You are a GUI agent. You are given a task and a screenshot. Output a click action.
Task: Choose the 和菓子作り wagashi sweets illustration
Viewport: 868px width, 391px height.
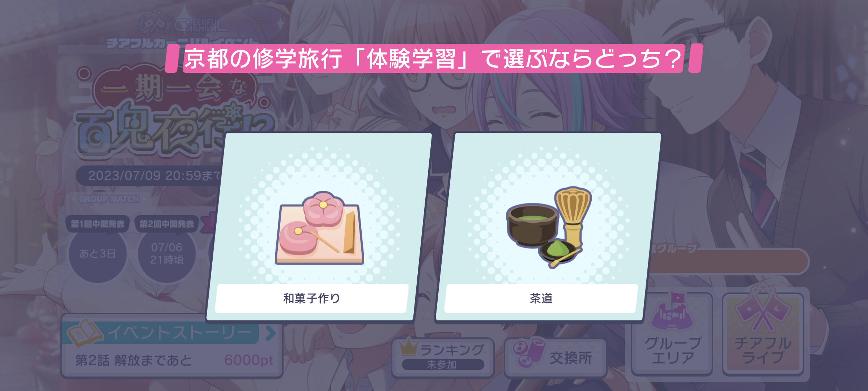point(320,227)
